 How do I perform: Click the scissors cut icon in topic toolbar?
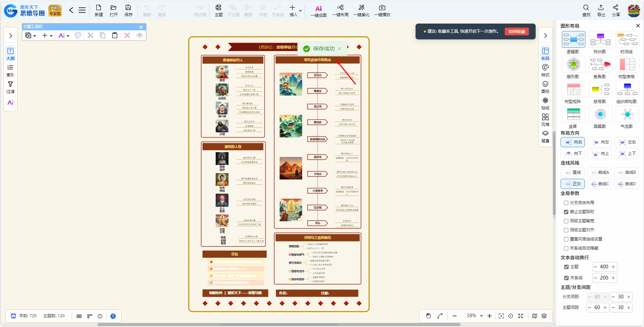[91, 35]
